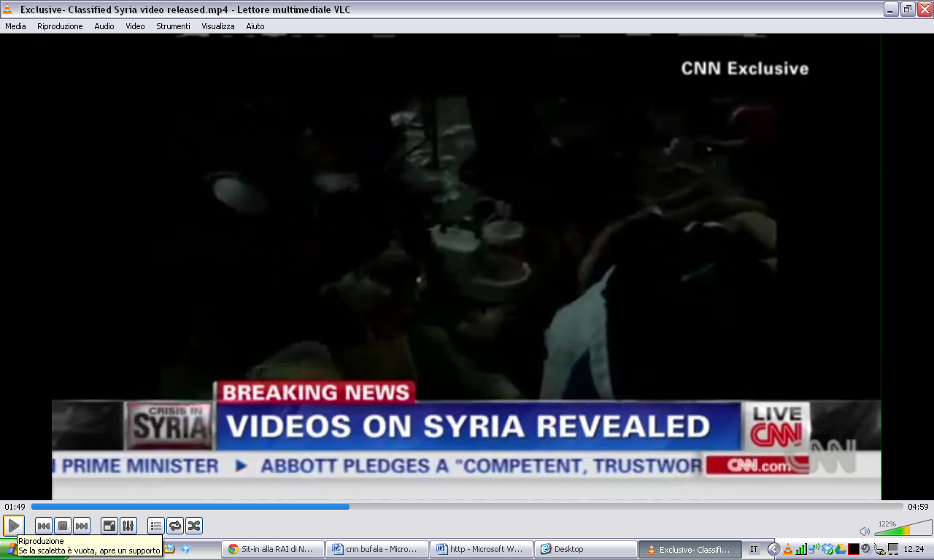Open the Strumenti menu
Viewport: 934px width, 560px height.
173,26
